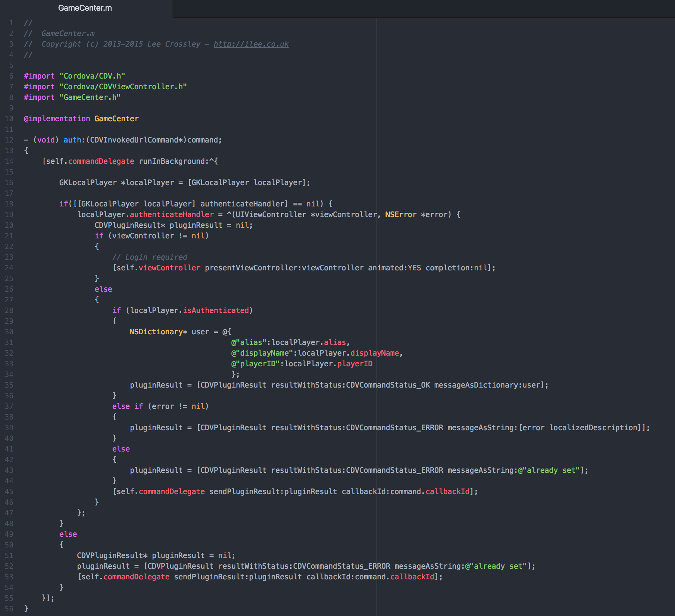
Task: Place cursor on the auth: method declaration
Action: (73, 140)
